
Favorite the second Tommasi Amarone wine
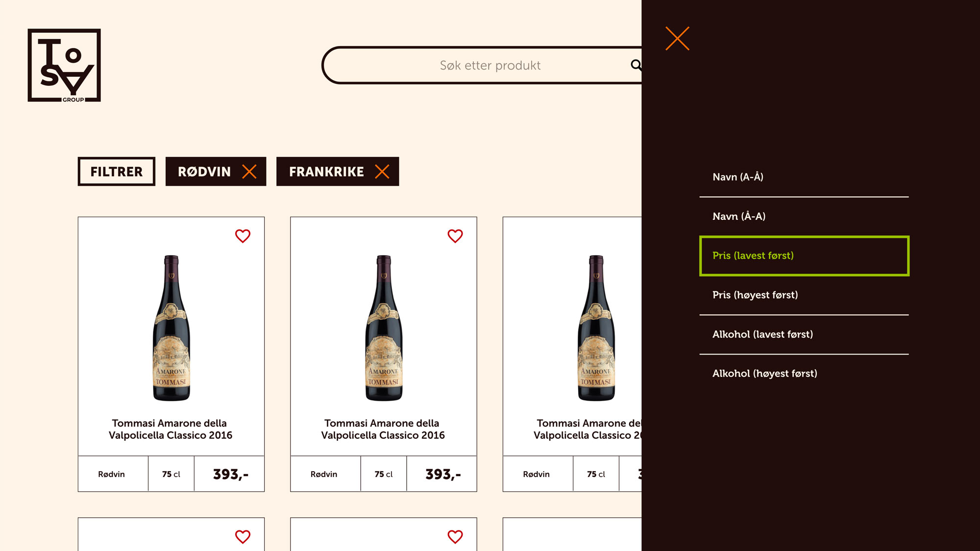455,236
